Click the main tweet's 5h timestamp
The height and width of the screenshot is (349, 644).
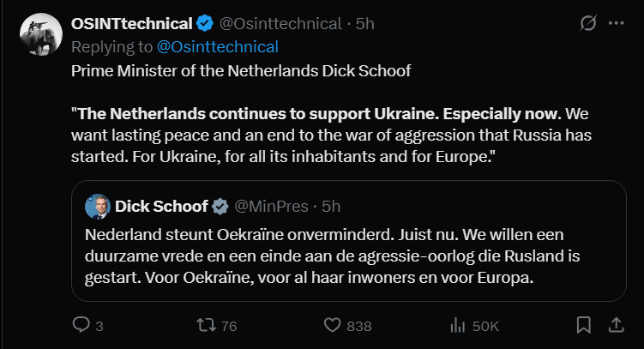tap(365, 24)
